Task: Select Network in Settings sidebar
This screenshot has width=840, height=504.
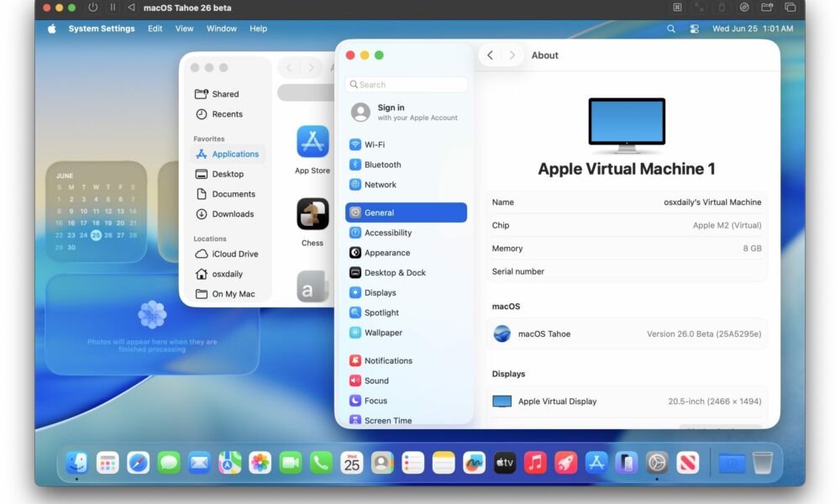Action: click(x=406, y=185)
